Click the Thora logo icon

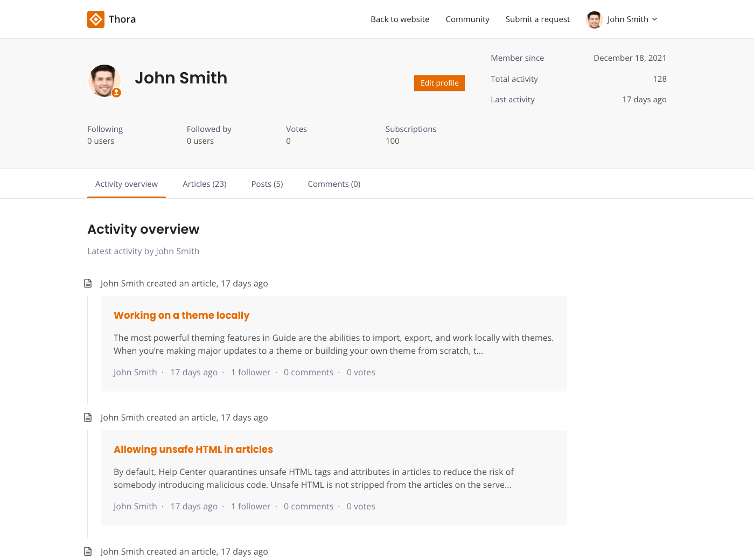coord(96,19)
